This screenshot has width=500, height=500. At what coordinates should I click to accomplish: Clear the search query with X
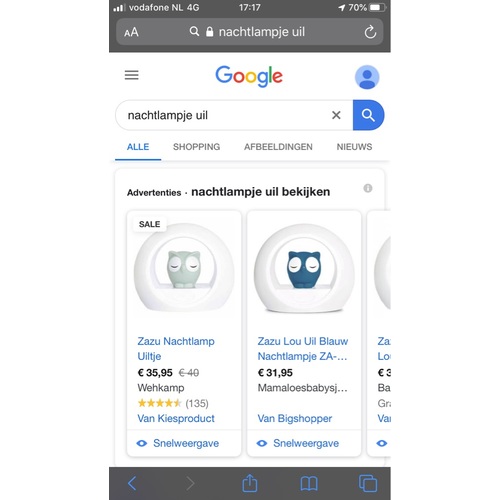(336, 115)
